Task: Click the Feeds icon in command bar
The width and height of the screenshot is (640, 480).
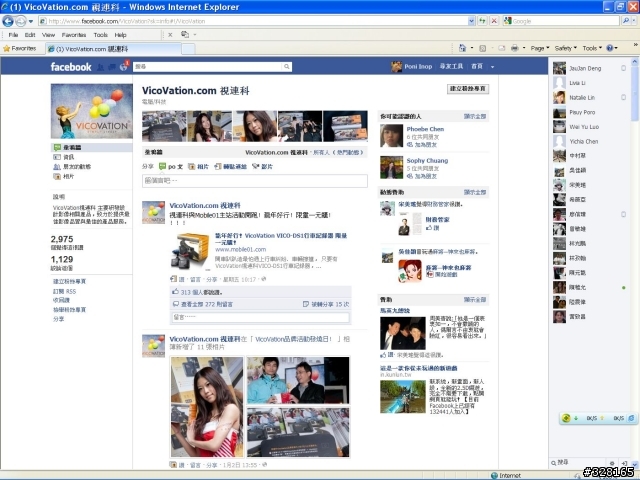Action: tap(482, 48)
